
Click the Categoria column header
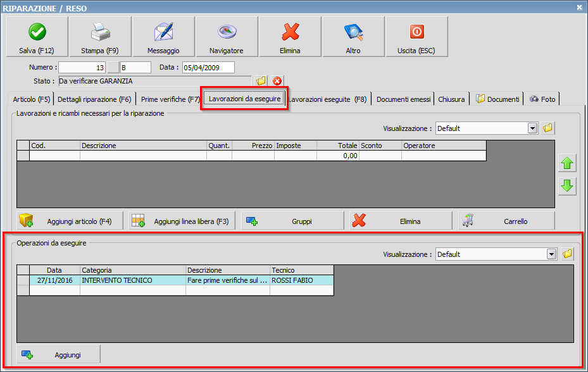pos(133,270)
